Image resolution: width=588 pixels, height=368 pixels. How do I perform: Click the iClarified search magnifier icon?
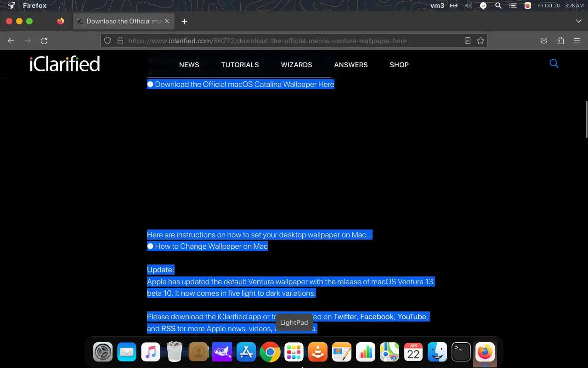click(554, 63)
